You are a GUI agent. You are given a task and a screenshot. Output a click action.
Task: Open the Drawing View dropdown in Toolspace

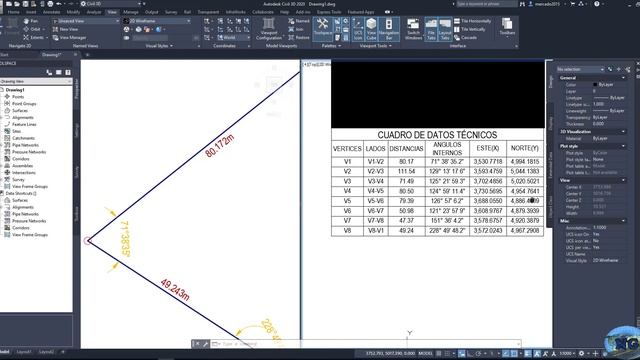coord(36,82)
